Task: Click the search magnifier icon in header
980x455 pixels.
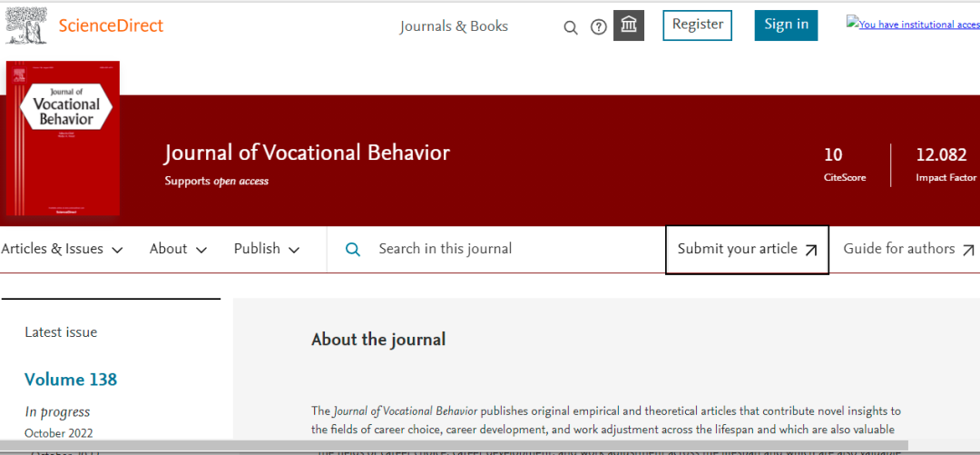Action: pyautogui.click(x=571, y=27)
